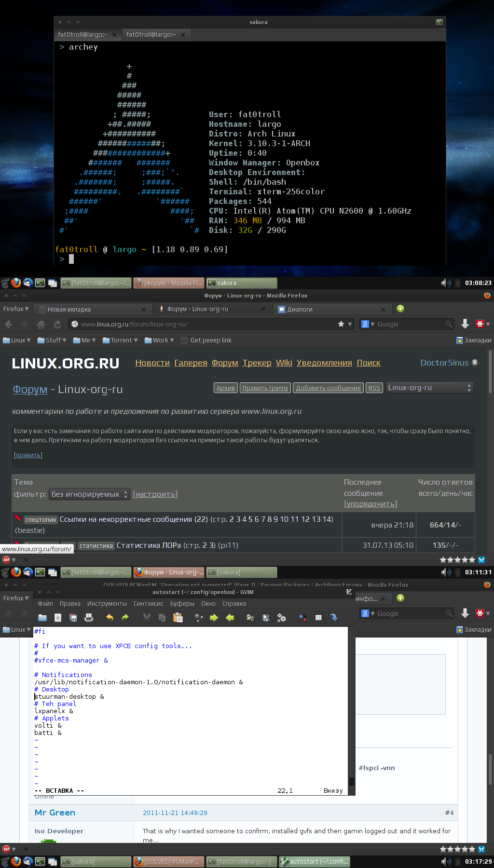The width and height of the screenshot is (494, 868).
Task: Click the printer icon in GVIM toolbar
Action: click(89, 617)
